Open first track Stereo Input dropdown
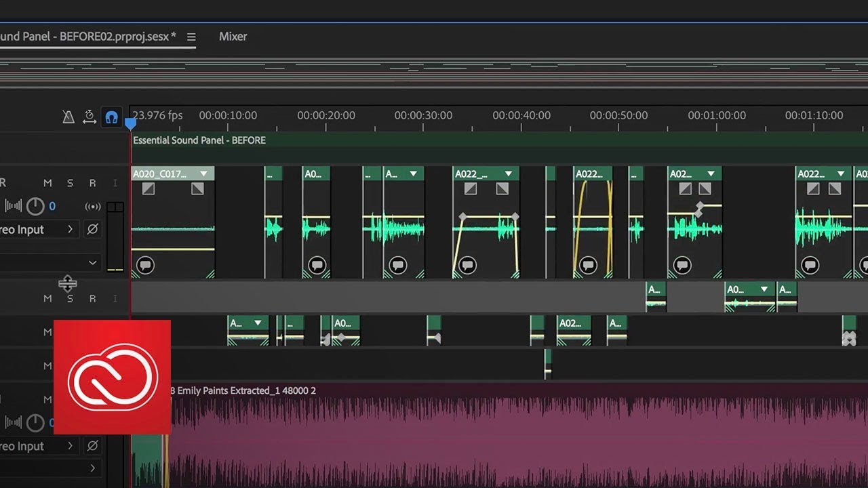868x488 pixels. tap(39, 230)
